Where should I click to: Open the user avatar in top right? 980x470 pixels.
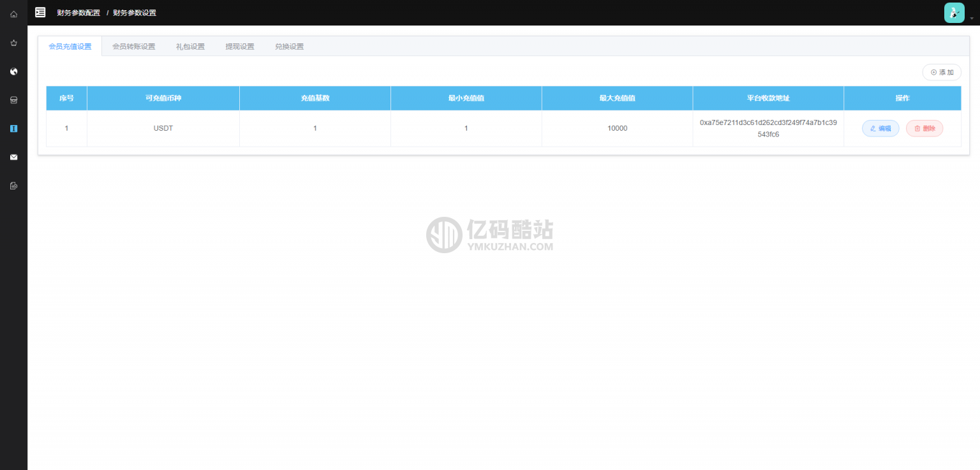[x=954, y=13]
